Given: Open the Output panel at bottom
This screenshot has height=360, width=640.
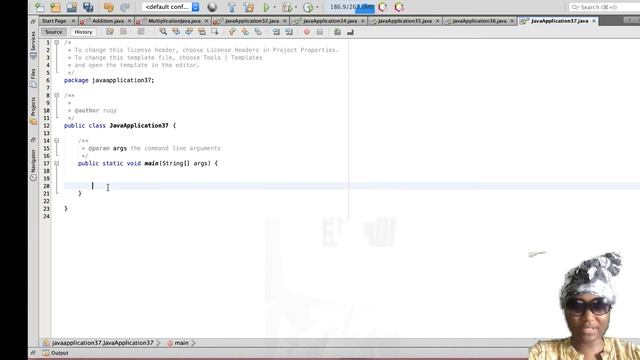Looking at the screenshot, I should 56,353.
